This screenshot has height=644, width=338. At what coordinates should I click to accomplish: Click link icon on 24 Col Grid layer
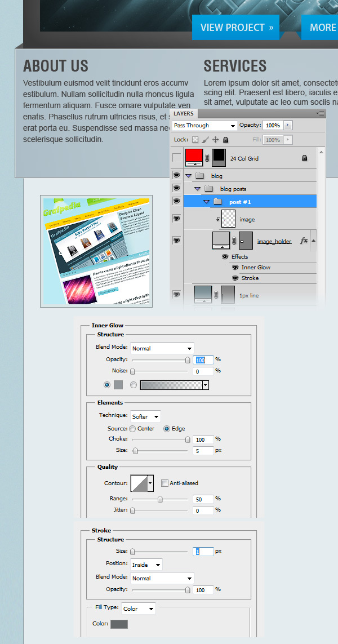pyautogui.click(x=207, y=158)
